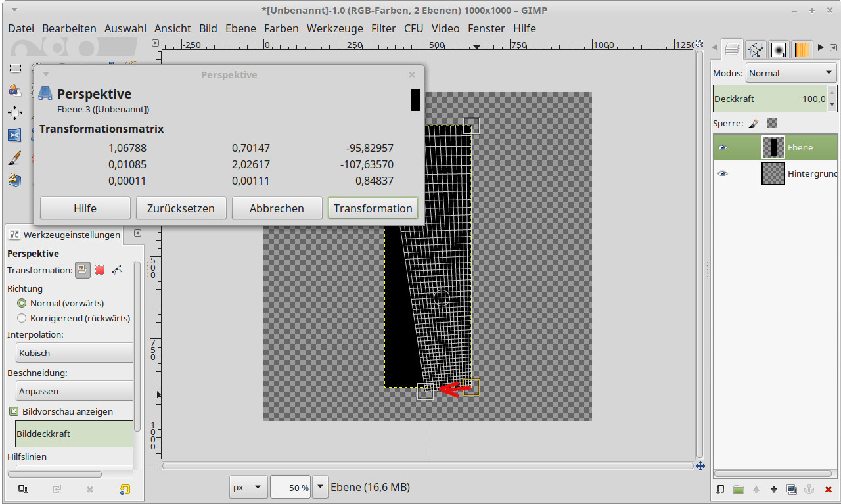This screenshot has width=841, height=504.
Task: Select the Flip tool
Action: point(14,135)
